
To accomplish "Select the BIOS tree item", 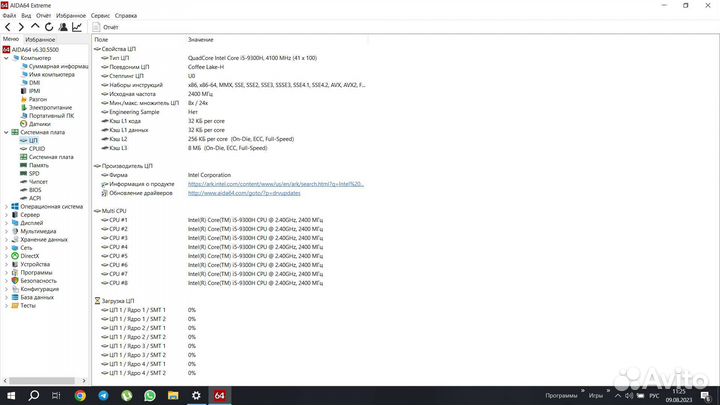I will [31, 190].
